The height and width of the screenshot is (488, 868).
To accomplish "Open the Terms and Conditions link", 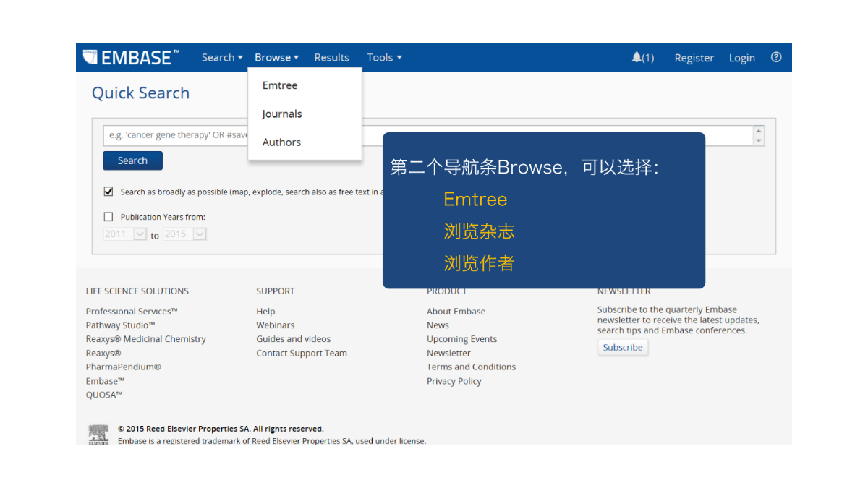I will tap(471, 367).
